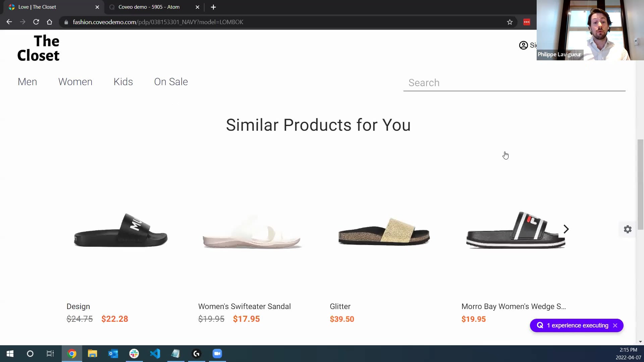Click the Similar Products for You heading
This screenshot has width=644, height=362.
point(318,125)
